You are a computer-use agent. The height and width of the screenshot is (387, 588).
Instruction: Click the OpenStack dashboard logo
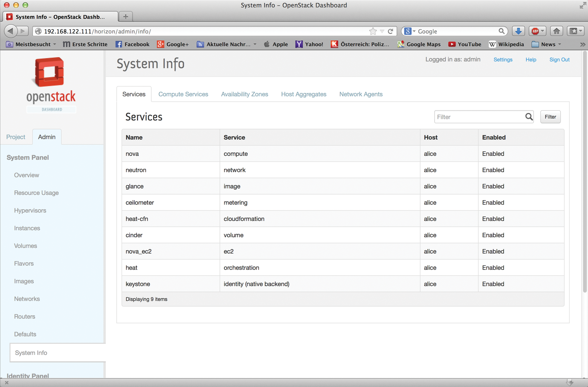click(x=51, y=85)
